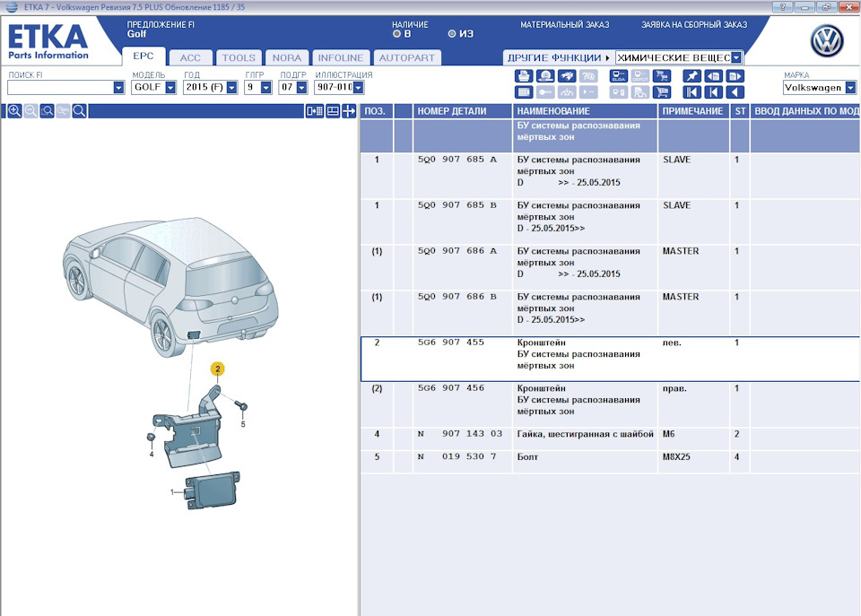Select the НАЛИЧИЕ 'В' radio button
Viewport: 861px width, 616px height.
tap(396, 34)
